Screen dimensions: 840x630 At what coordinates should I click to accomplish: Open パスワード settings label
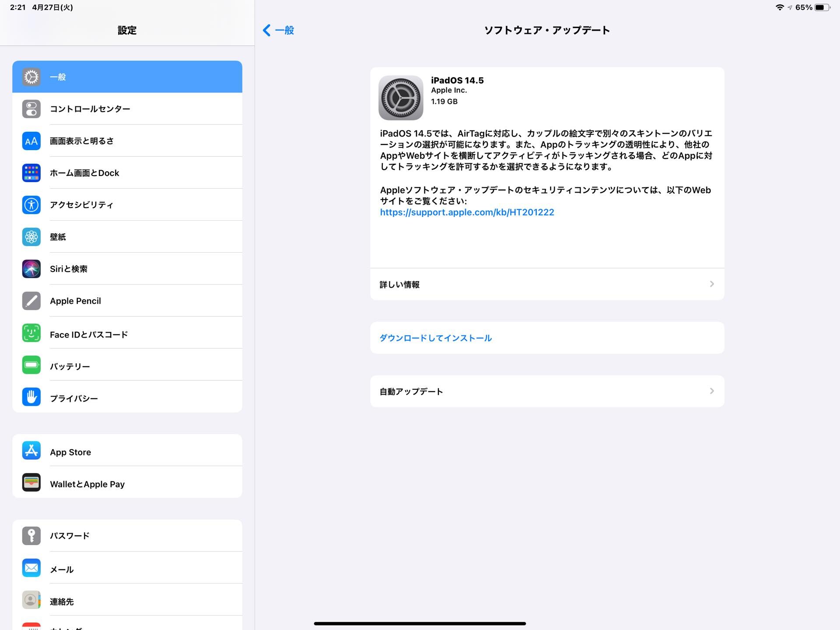[x=70, y=536]
